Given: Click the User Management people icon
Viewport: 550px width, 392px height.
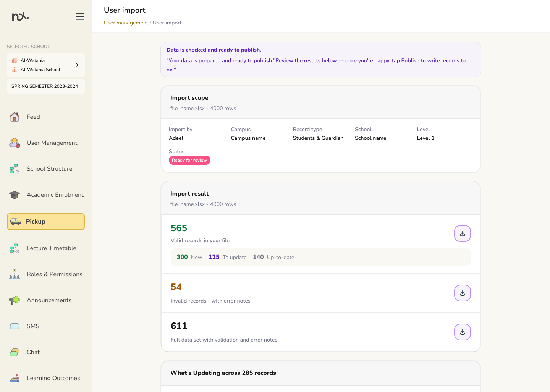Looking at the screenshot, I should (15, 143).
